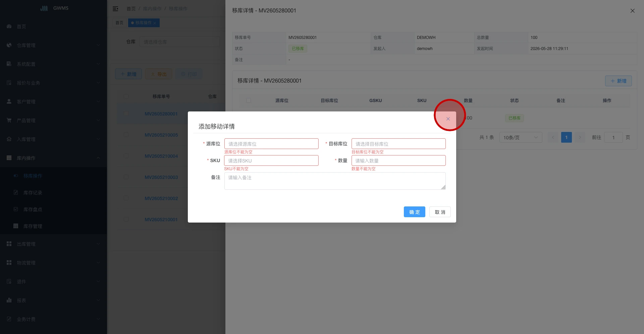644x334 pixels.
Task: Open 库存记录 in the sidebar
Action: (x=54, y=192)
